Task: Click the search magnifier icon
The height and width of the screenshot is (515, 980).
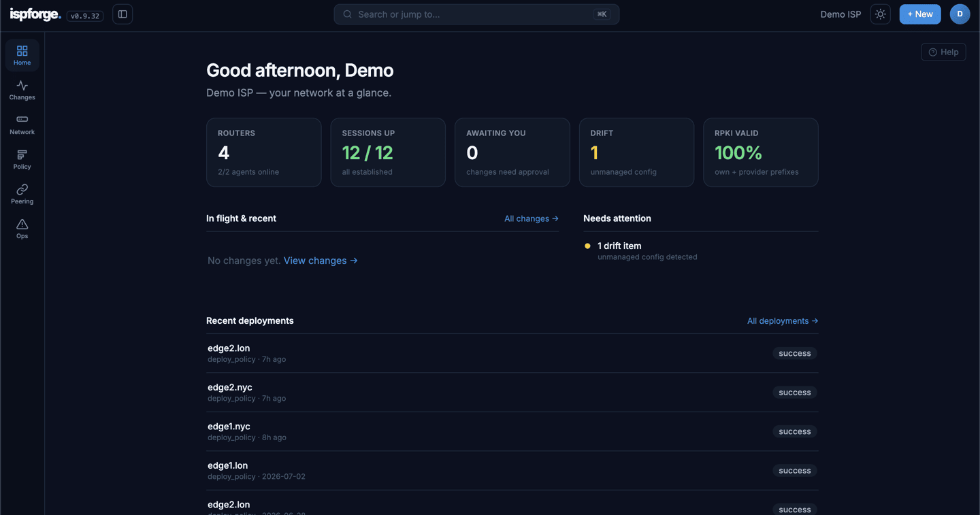Action: tap(347, 14)
